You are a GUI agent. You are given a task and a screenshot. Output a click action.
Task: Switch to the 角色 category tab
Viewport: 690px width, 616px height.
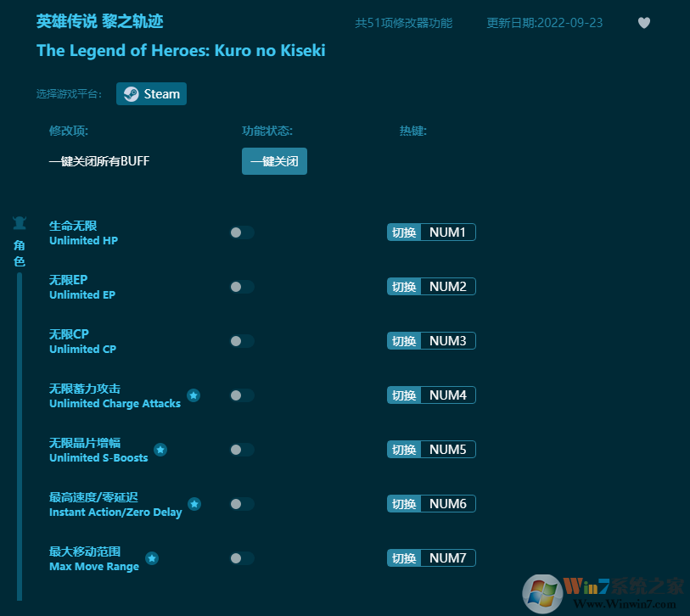click(19, 252)
